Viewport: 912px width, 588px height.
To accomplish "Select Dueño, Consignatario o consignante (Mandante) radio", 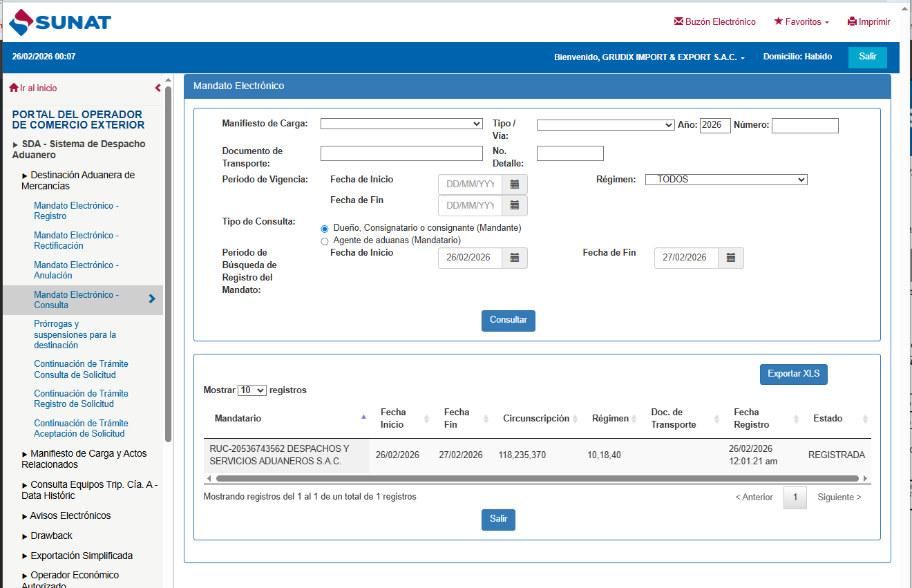I will coord(325,229).
